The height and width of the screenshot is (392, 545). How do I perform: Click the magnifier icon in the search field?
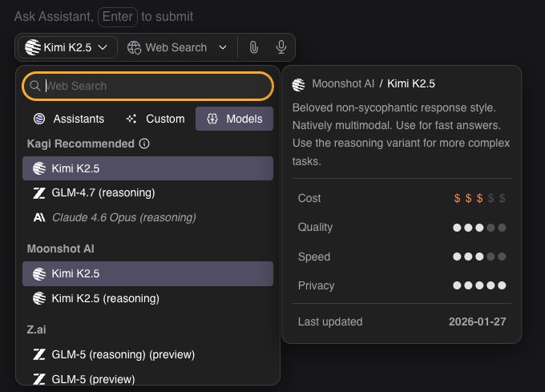[x=34, y=86]
